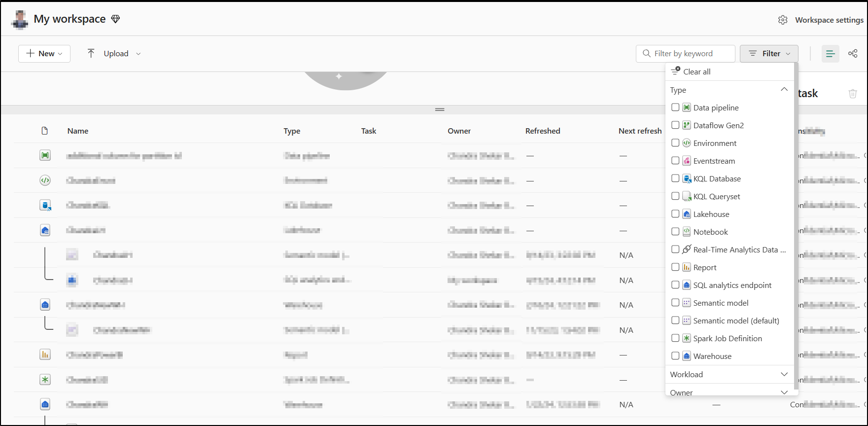Click the Environment item icon in list

pyautogui.click(x=45, y=180)
